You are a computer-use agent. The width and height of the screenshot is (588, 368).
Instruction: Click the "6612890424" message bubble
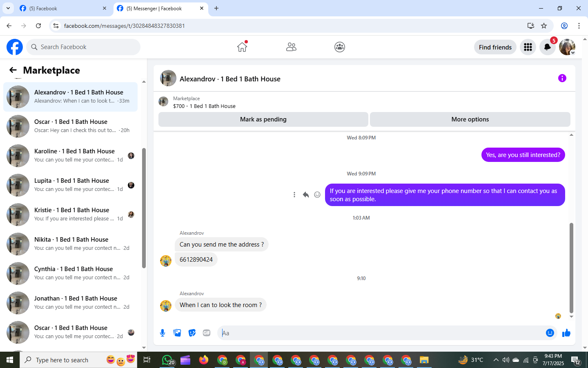196,260
